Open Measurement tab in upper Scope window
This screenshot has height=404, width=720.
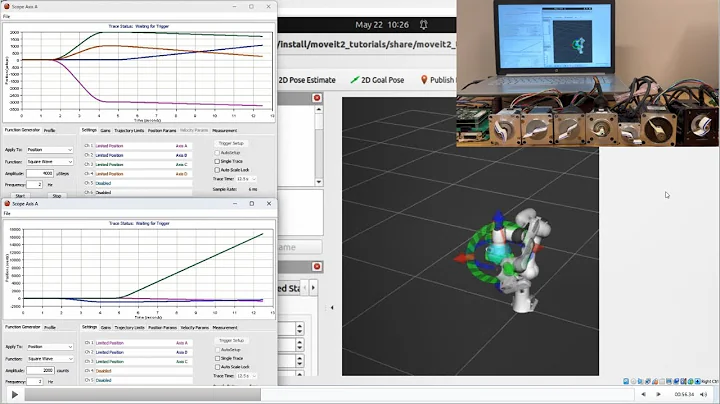tap(225, 130)
